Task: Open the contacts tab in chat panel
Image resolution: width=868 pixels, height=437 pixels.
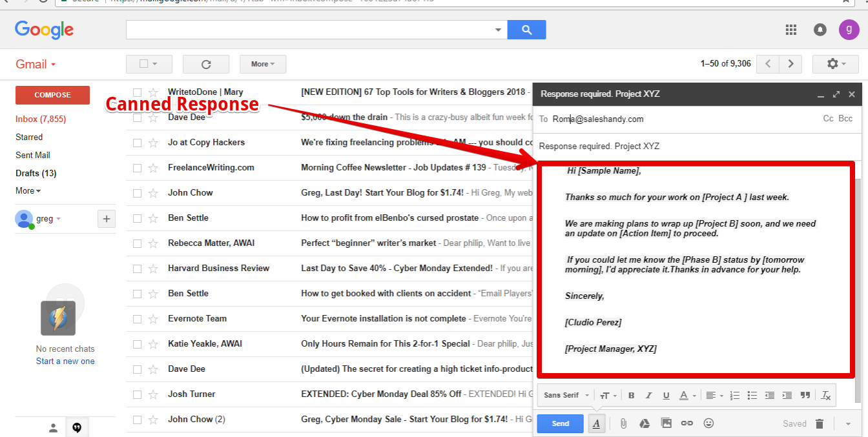Action: coord(54,427)
